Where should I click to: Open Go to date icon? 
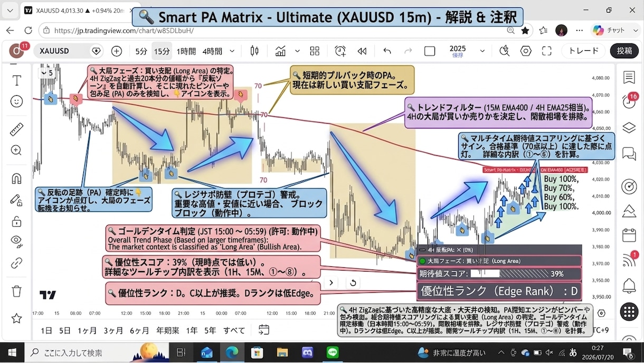click(264, 330)
